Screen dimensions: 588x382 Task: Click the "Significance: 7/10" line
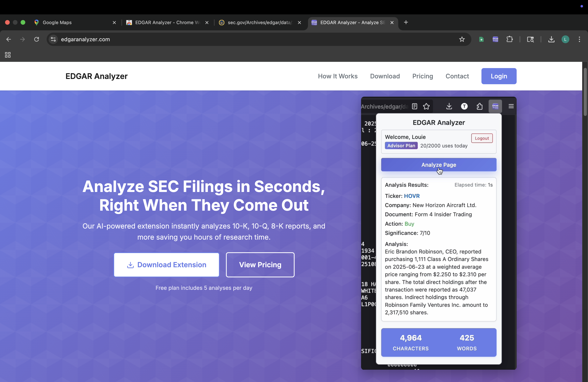tap(407, 233)
